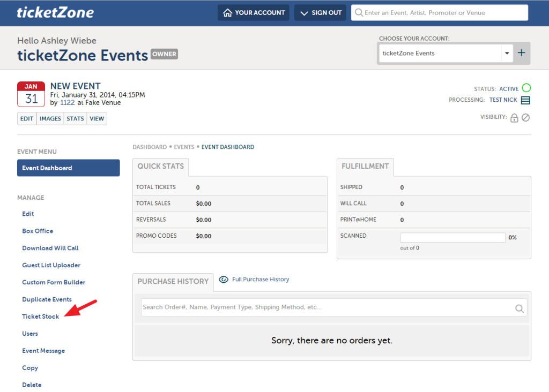Open the Full Purchase History link
549x392 pixels.
pyautogui.click(x=261, y=280)
